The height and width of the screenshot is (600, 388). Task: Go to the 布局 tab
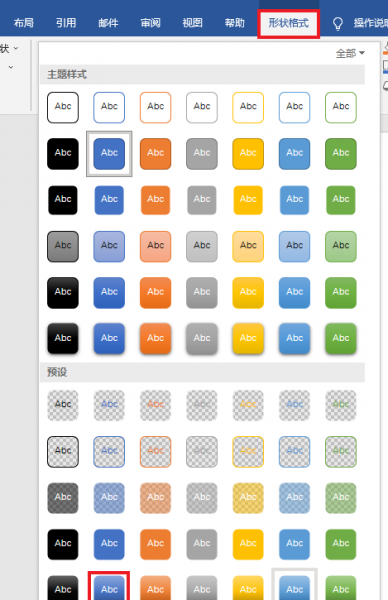[x=23, y=23]
